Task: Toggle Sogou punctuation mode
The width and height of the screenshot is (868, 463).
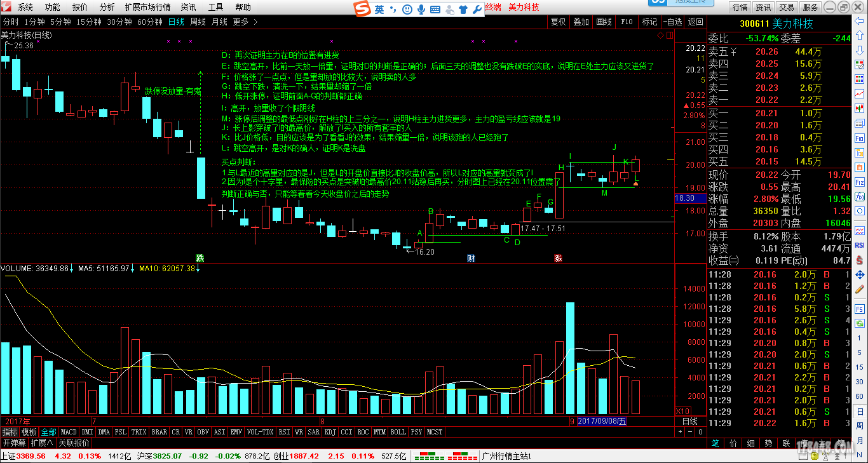Action: point(393,10)
